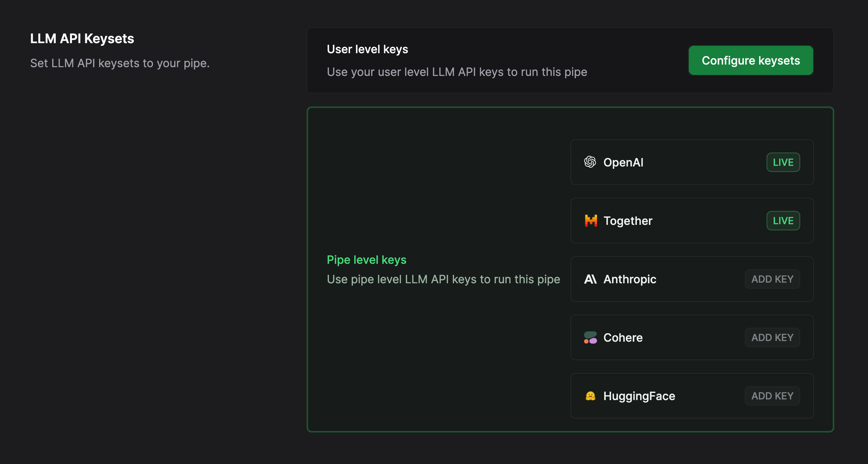868x464 pixels.
Task: Click the Together provider logo icon
Action: point(591,221)
